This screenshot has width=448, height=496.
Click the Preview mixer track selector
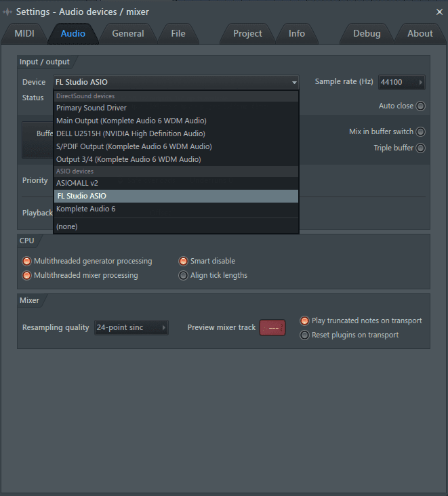pyautogui.click(x=272, y=328)
